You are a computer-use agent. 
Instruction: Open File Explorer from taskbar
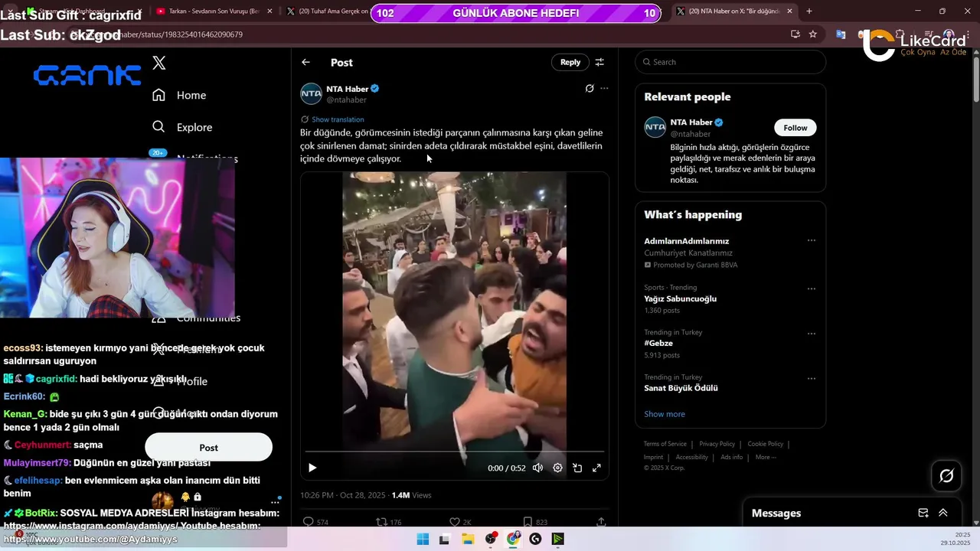[468, 539]
